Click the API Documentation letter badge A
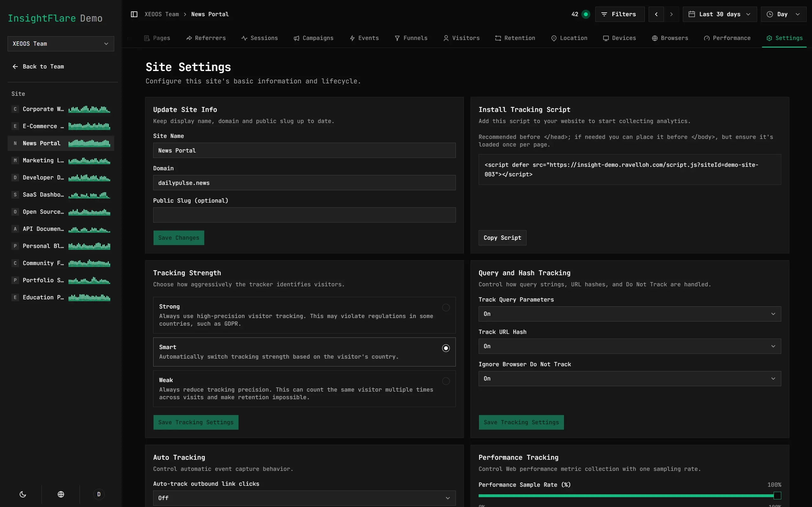Viewport: 812px width, 507px height. point(15,229)
